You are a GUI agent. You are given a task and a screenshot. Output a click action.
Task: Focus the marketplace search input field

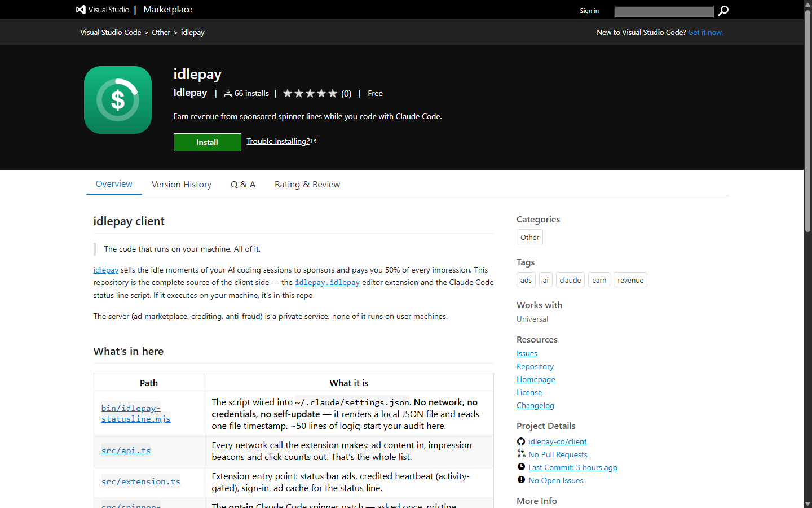coord(664,11)
